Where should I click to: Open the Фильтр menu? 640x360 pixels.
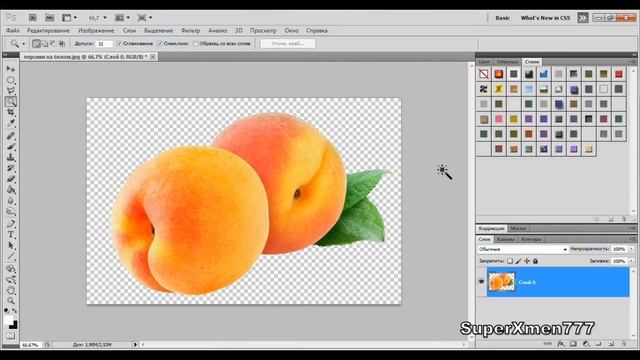[190, 31]
